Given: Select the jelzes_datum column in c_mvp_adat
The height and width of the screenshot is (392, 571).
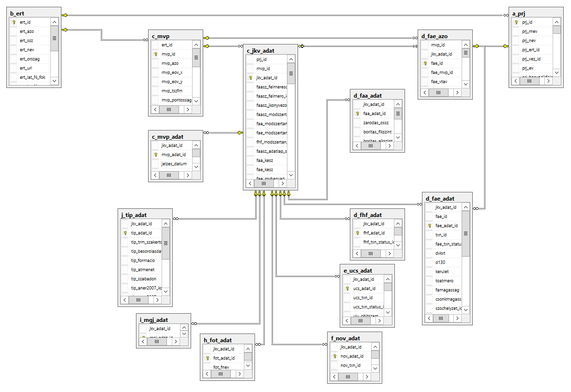Looking at the screenshot, I should [x=174, y=164].
